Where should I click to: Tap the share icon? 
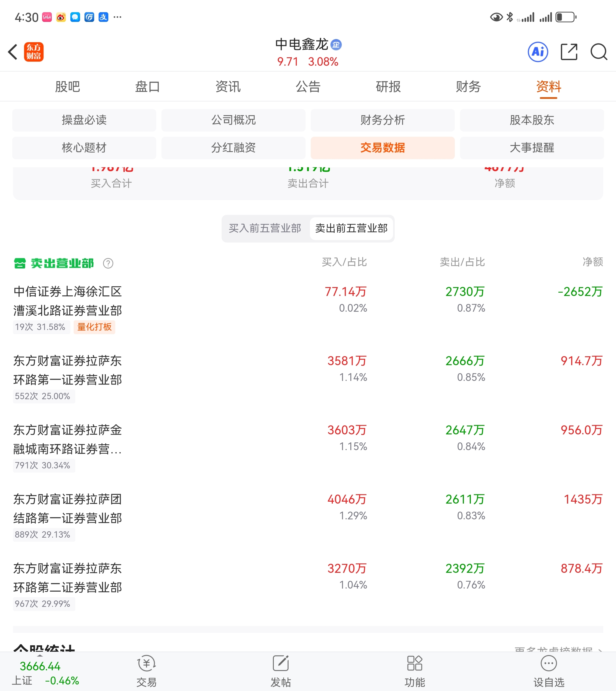tap(569, 52)
